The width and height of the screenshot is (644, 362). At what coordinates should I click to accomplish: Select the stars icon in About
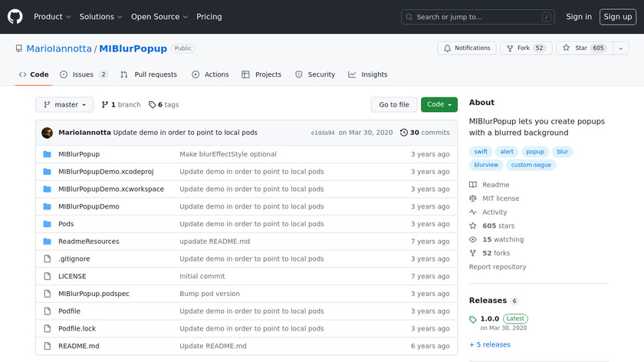473,225
